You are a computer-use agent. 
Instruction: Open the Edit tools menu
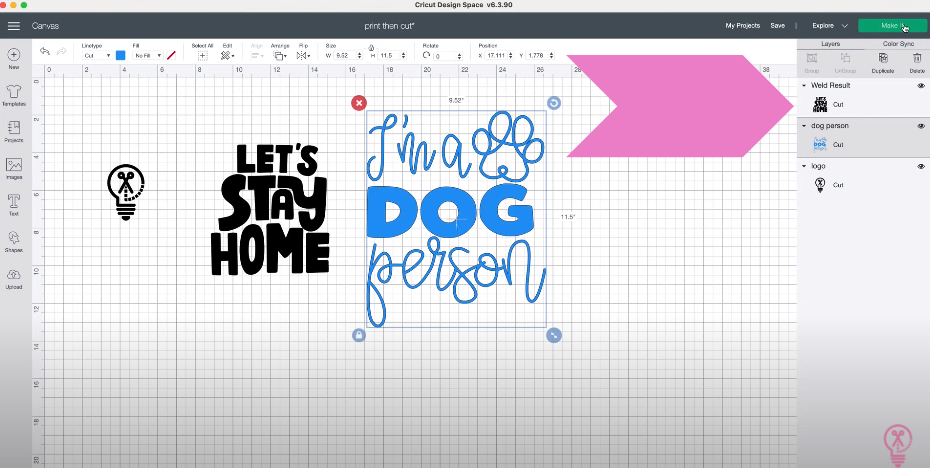227,55
